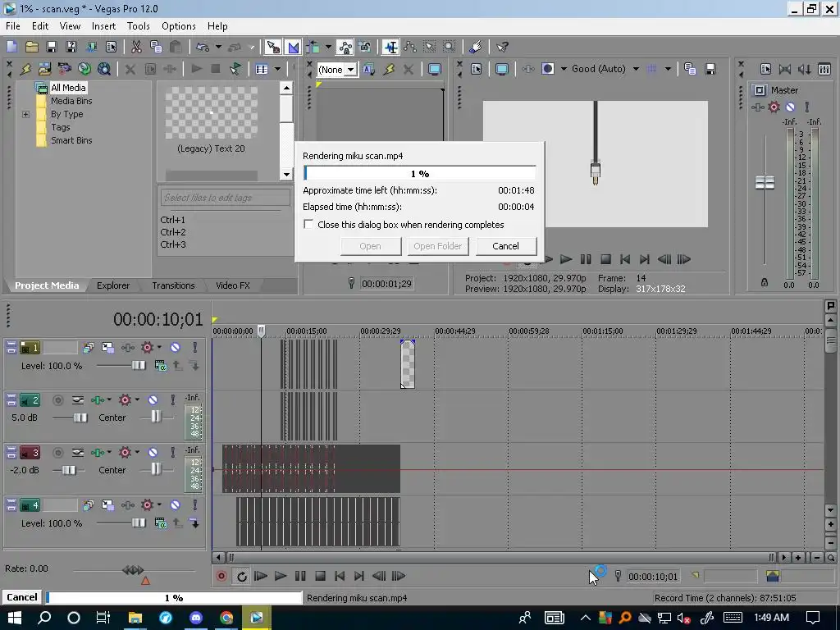Click Track 1 Level slider handle

pos(138,365)
